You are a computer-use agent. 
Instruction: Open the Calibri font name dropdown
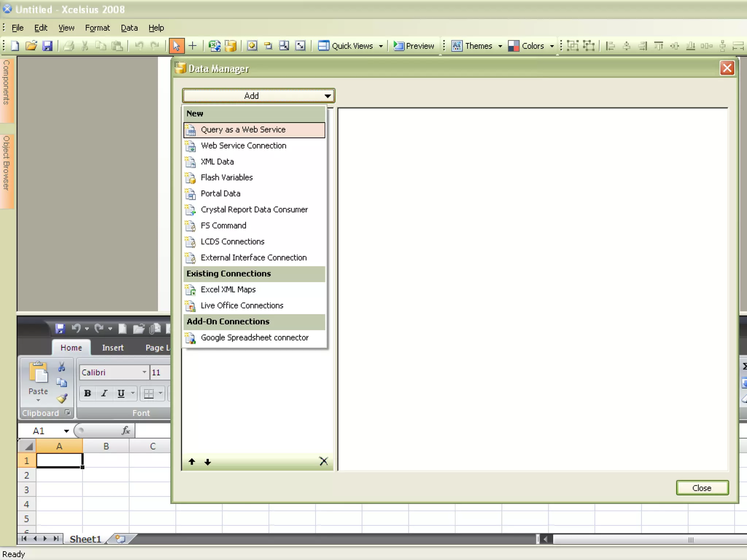click(144, 372)
